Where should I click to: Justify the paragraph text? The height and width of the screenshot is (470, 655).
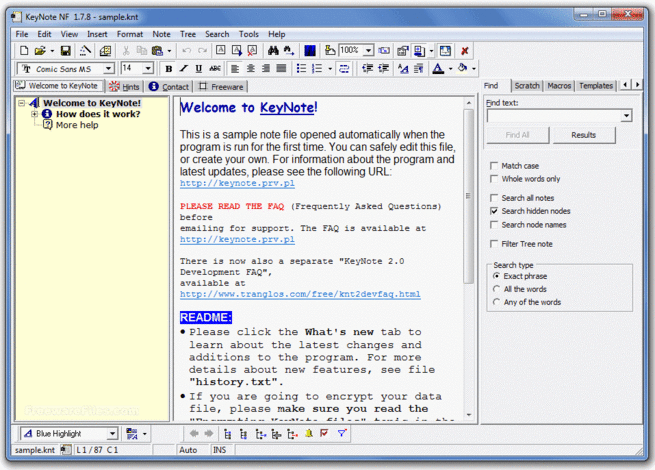(x=281, y=69)
